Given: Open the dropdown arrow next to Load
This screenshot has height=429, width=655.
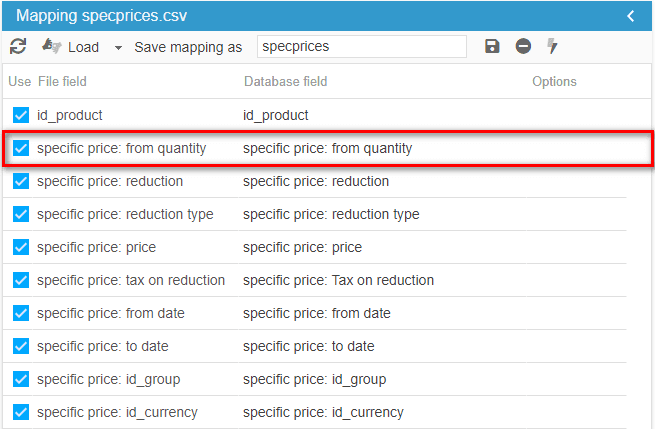Looking at the screenshot, I should 118,48.
